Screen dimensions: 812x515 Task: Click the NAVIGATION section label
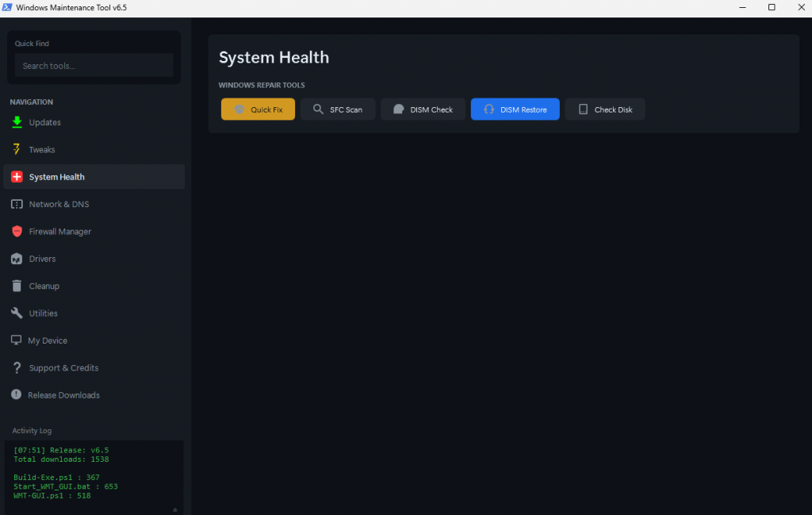(31, 102)
